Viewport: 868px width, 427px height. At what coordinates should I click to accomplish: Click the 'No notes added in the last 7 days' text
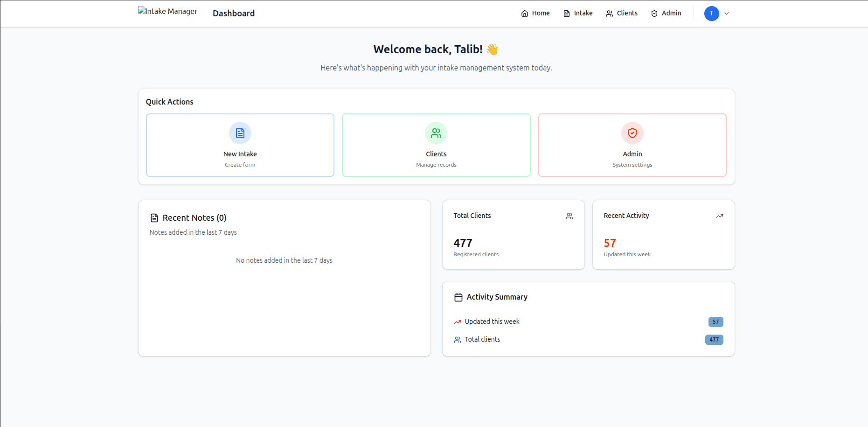point(284,260)
